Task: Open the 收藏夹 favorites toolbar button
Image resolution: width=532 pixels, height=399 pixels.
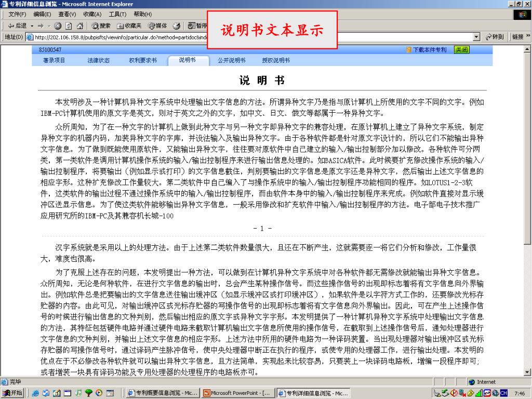Action: pos(129,26)
